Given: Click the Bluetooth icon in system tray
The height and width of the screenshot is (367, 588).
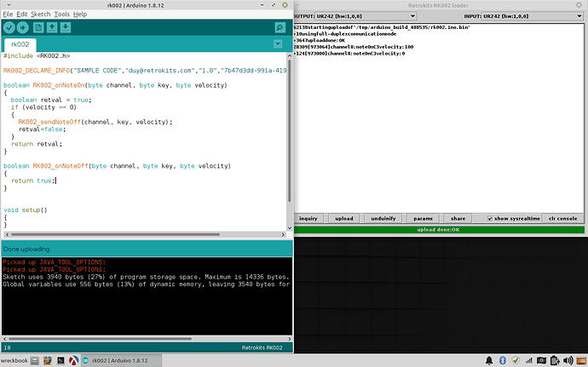Looking at the screenshot, I should [502, 359].
